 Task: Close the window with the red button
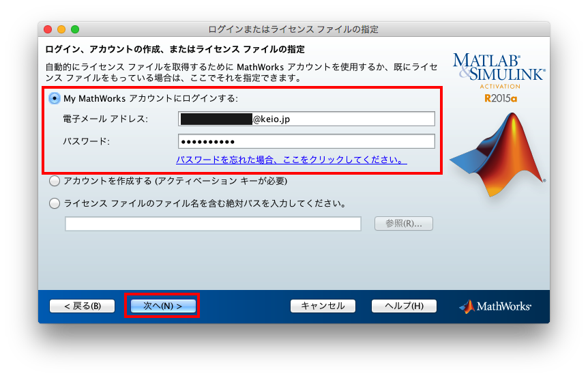tap(48, 29)
